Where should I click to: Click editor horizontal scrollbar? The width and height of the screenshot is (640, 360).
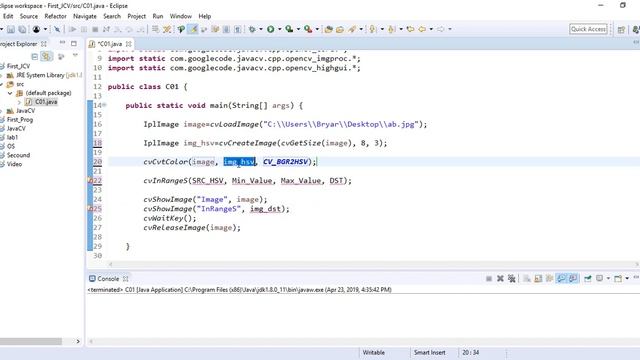(x=373, y=264)
